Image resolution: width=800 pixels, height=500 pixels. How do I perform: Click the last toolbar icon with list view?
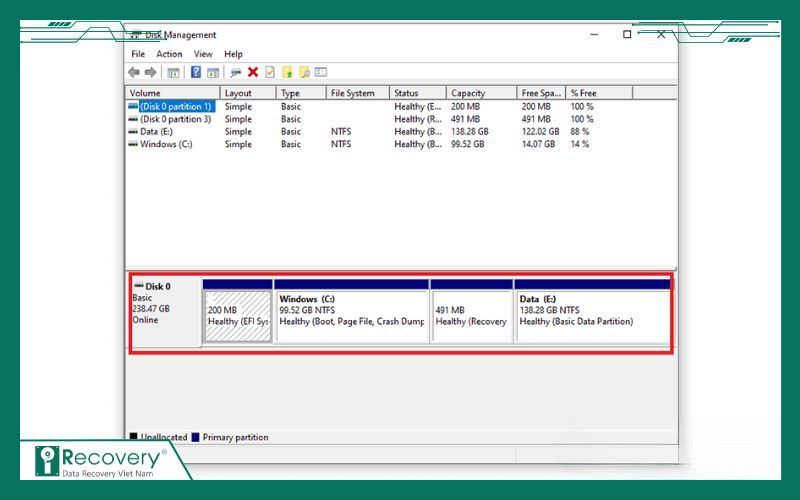pyautogui.click(x=321, y=72)
